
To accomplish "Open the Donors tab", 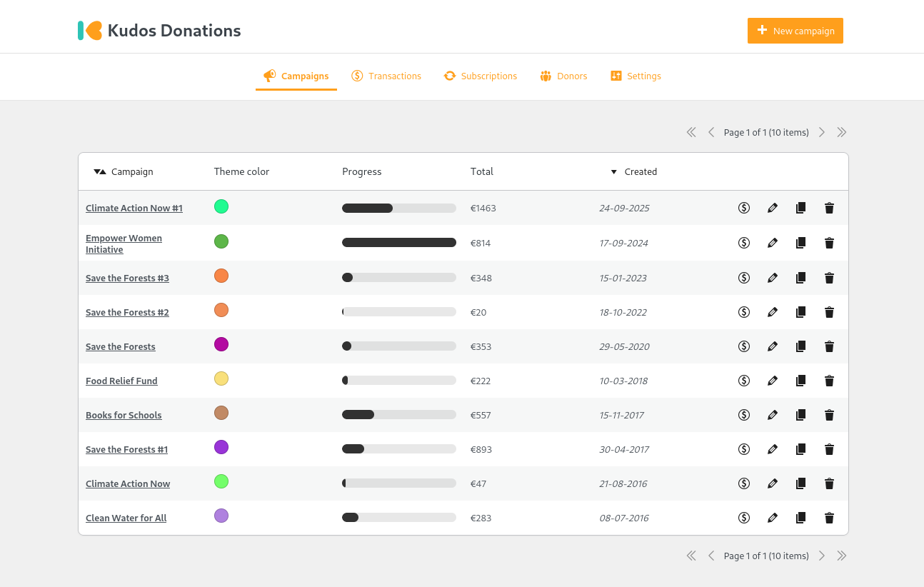I will tap(563, 76).
